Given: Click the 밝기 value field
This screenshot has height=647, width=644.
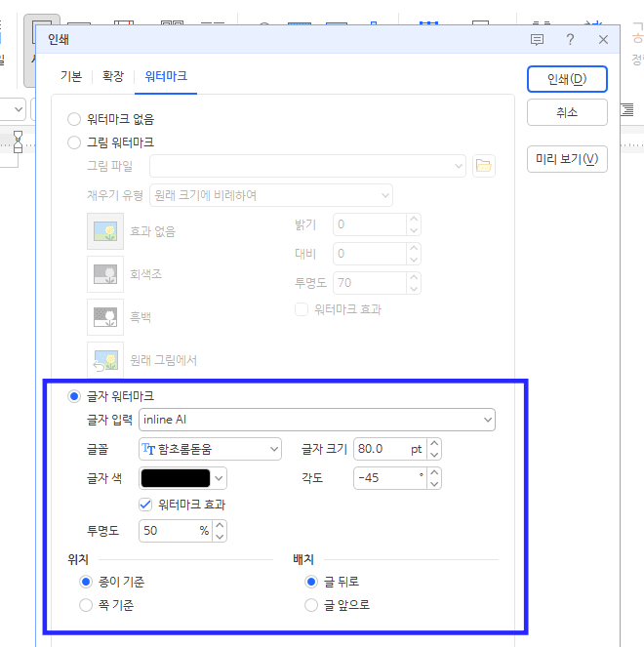Looking at the screenshot, I should click(x=370, y=224).
